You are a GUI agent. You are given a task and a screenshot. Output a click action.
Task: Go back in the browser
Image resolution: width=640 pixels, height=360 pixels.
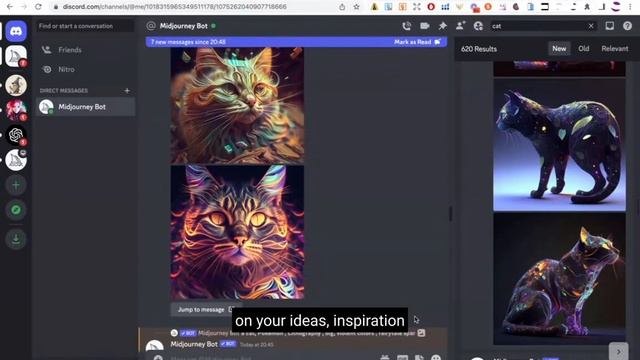[x=10, y=7]
